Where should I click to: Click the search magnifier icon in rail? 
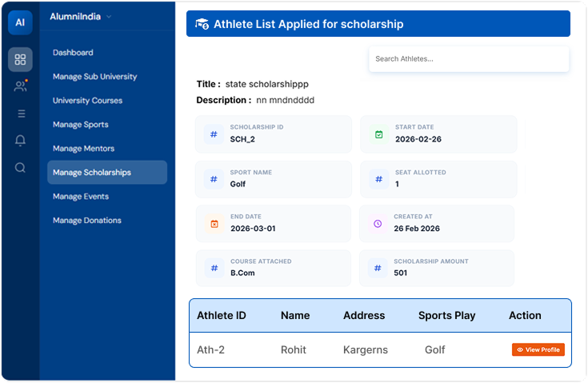pos(20,168)
